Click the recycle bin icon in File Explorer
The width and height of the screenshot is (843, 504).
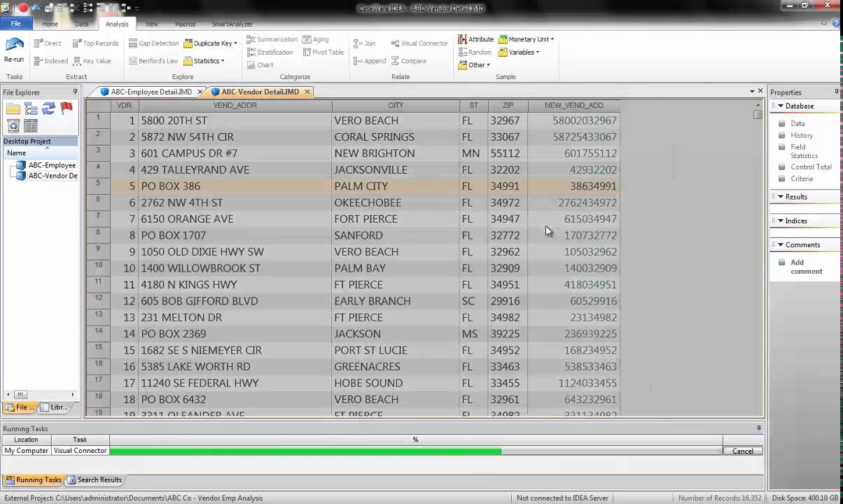pos(13,126)
